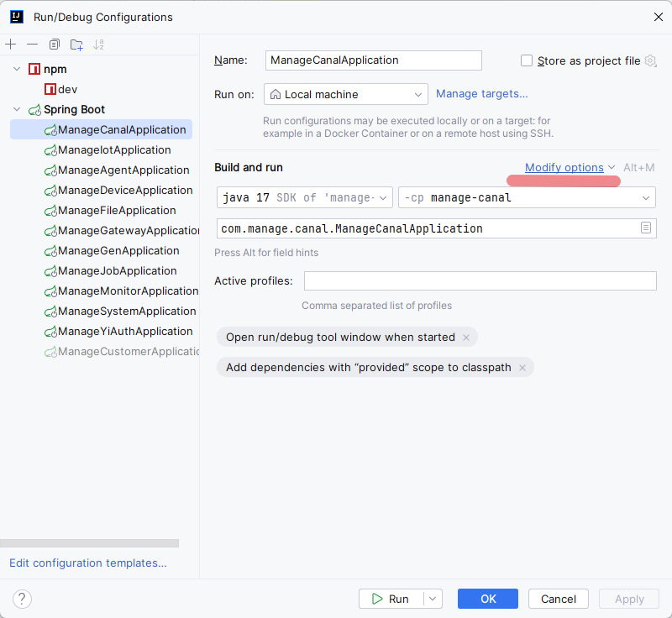This screenshot has width=672, height=618.
Task: Collapse the Spring Boot group
Action: coord(17,109)
